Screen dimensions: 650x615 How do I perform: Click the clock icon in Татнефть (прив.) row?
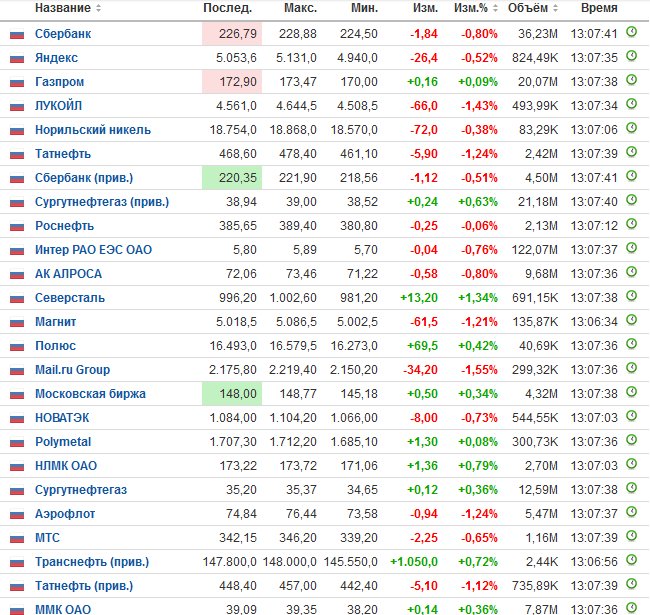pos(631,584)
